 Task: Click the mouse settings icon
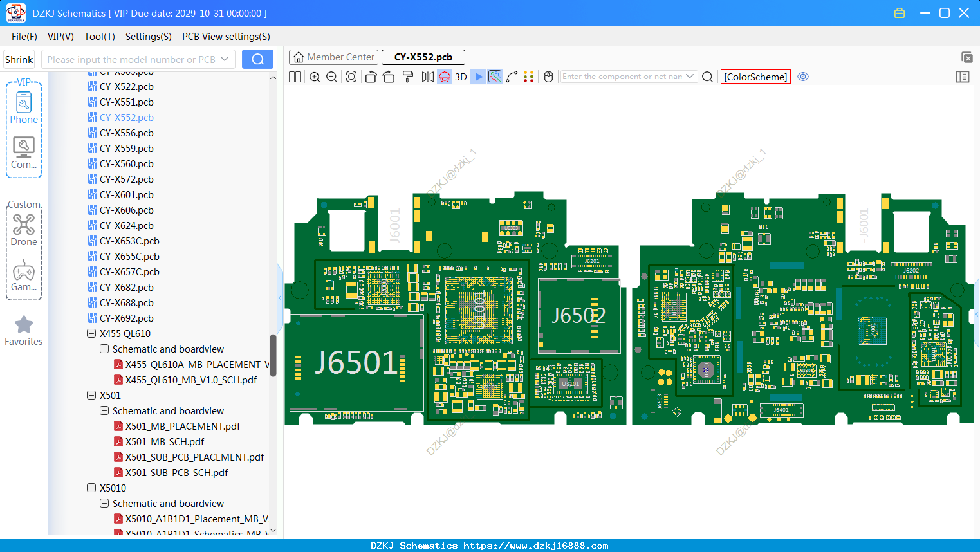pyautogui.click(x=548, y=77)
